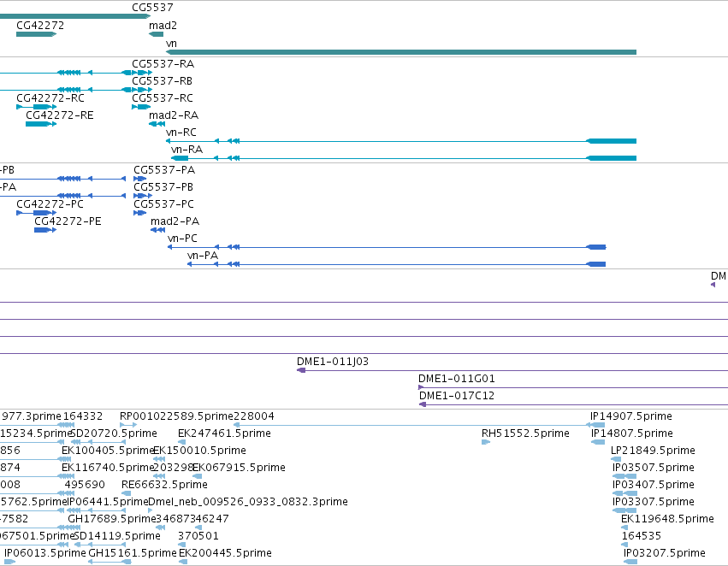Click EK119648.5prime label
This screenshot has height=566, width=728.
tap(667, 519)
